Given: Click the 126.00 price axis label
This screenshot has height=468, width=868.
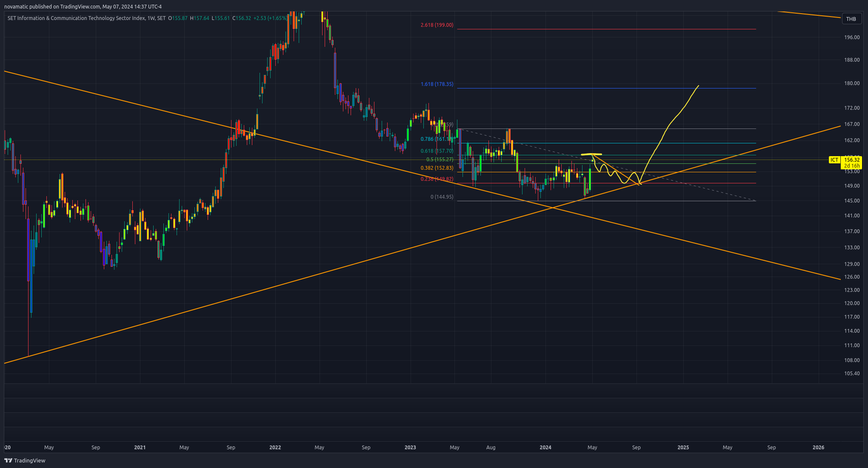Looking at the screenshot, I should tap(852, 277).
